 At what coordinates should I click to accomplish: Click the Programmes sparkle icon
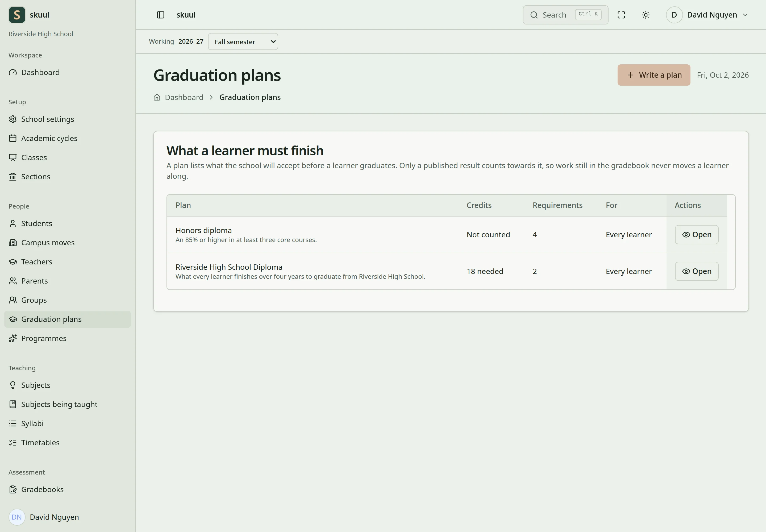pos(13,338)
